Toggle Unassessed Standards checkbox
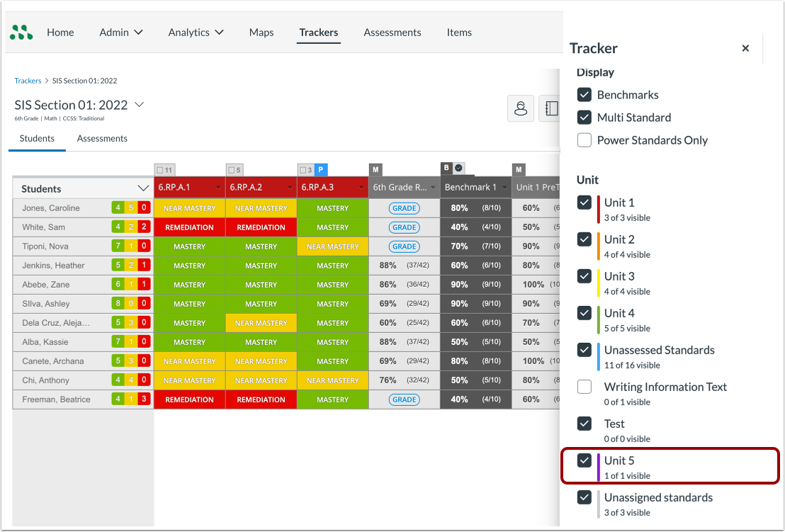Screen dimensions: 785x532 point(584,350)
